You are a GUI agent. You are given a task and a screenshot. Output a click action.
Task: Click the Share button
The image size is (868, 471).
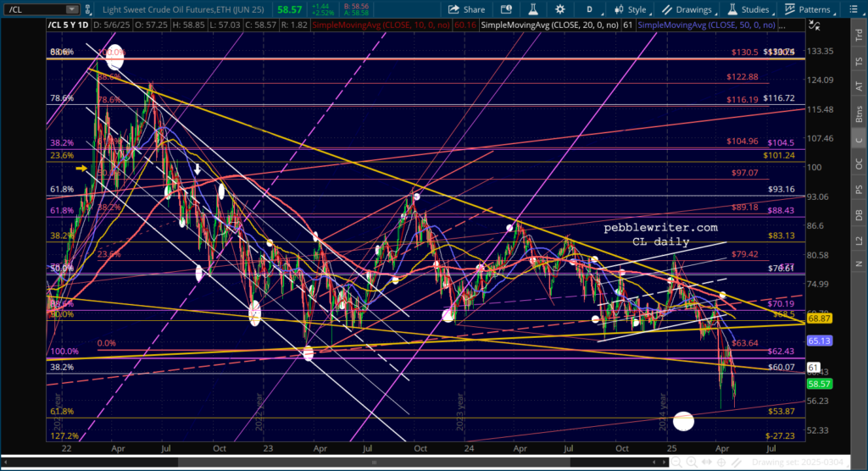[466, 9]
